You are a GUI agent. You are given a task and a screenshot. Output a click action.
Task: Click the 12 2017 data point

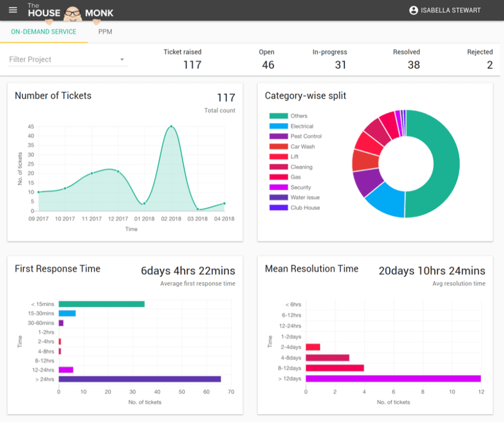click(118, 172)
